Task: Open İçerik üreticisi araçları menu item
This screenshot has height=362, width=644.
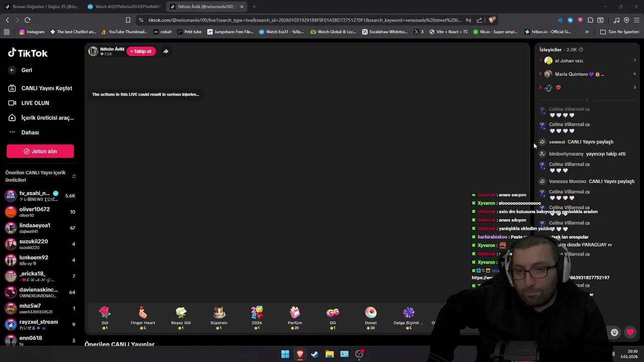Action: pos(41,118)
